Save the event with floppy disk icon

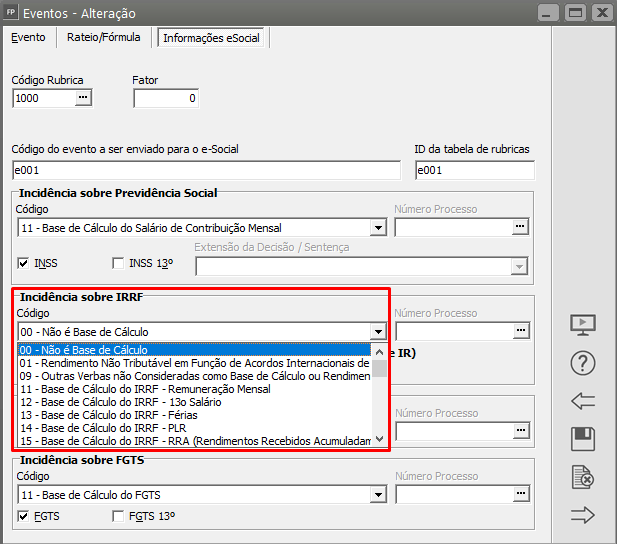click(583, 439)
